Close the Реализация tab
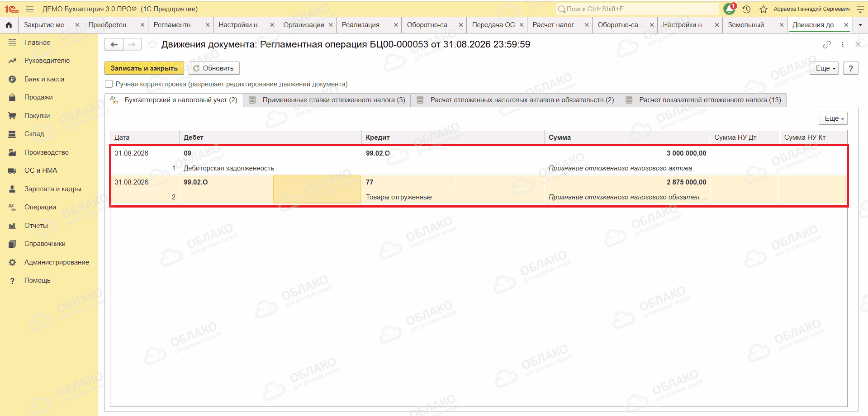This screenshot has height=416, width=868. pyautogui.click(x=396, y=25)
